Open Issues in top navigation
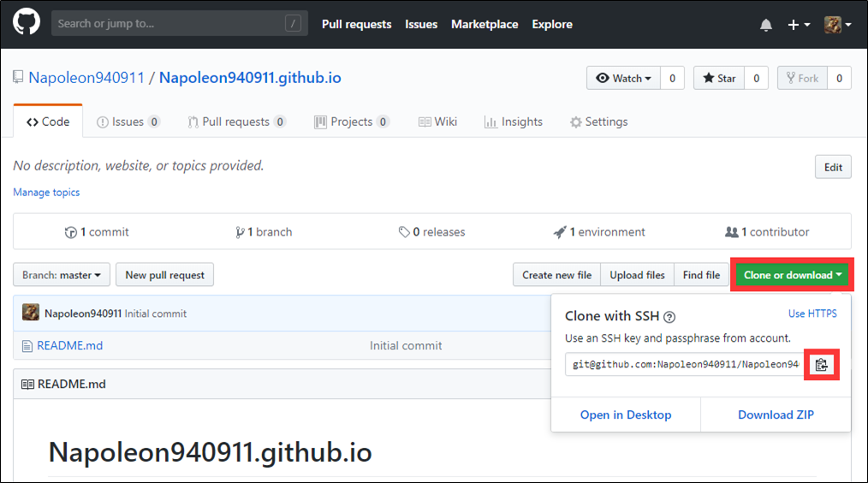This screenshot has width=868, height=483. [x=420, y=24]
